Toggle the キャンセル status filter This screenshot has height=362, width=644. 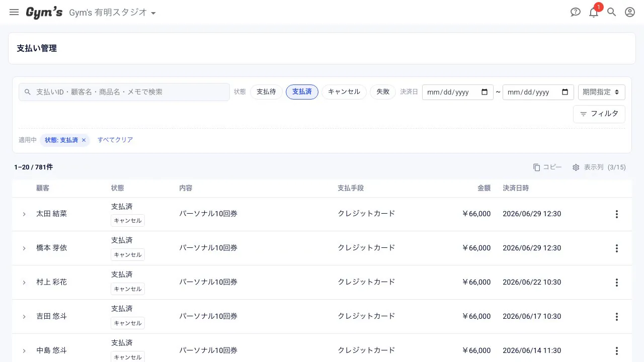[344, 92]
